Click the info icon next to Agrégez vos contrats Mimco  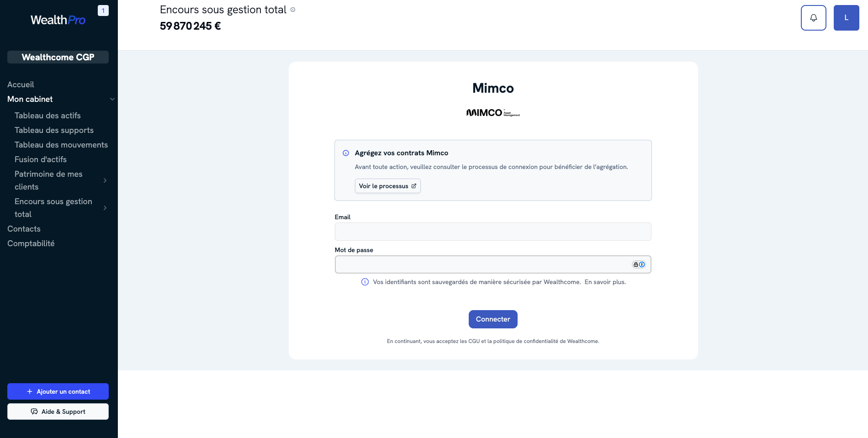point(346,153)
